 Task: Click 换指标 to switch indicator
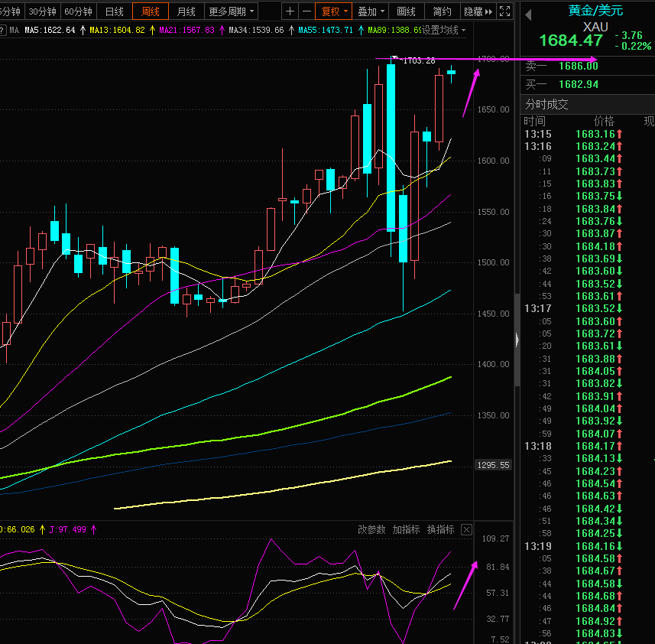[440, 529]
